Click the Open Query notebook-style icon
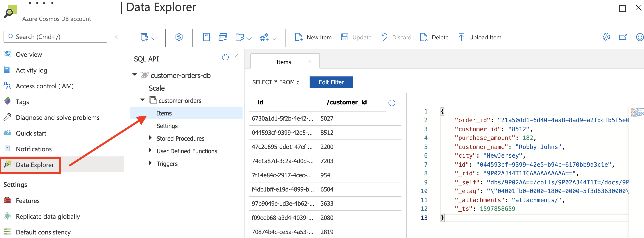This screenshot has height=238, width=644. (206, 37)
